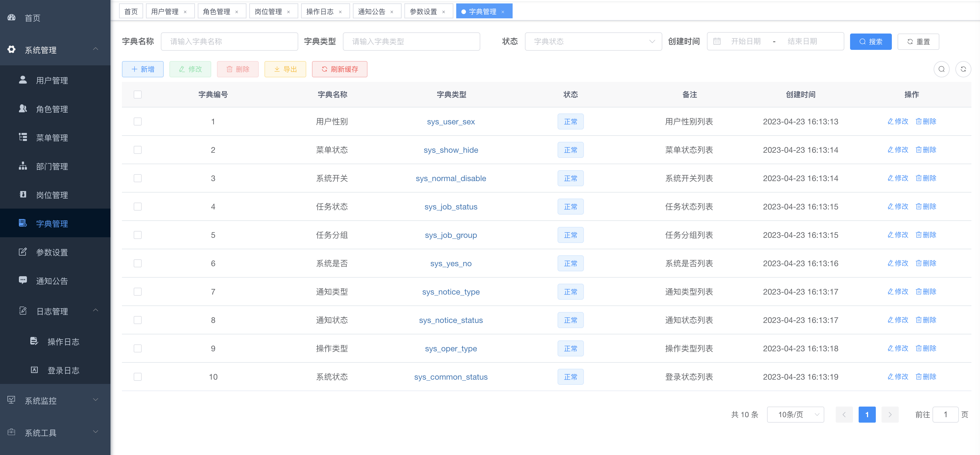
Task: Expand the 系统工具 menu chevron
Action: (x=96, y=432)
